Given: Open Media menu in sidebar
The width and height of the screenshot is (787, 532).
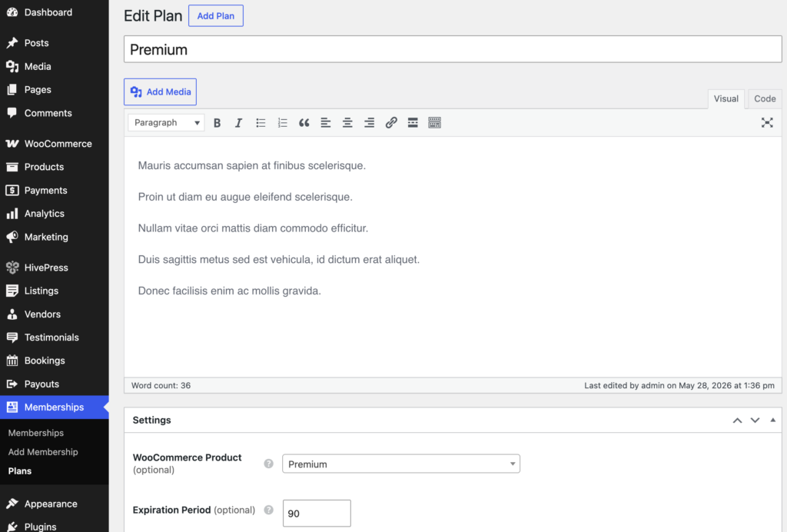Looking at the screenshot, I should pyautogui.click(x=55, y=66).
